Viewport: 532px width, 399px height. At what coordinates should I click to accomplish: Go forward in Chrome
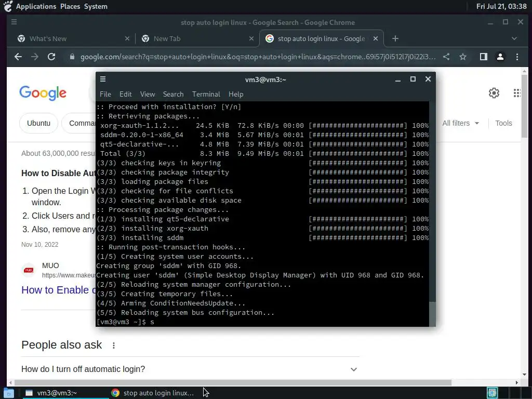[x=35, y=57]
